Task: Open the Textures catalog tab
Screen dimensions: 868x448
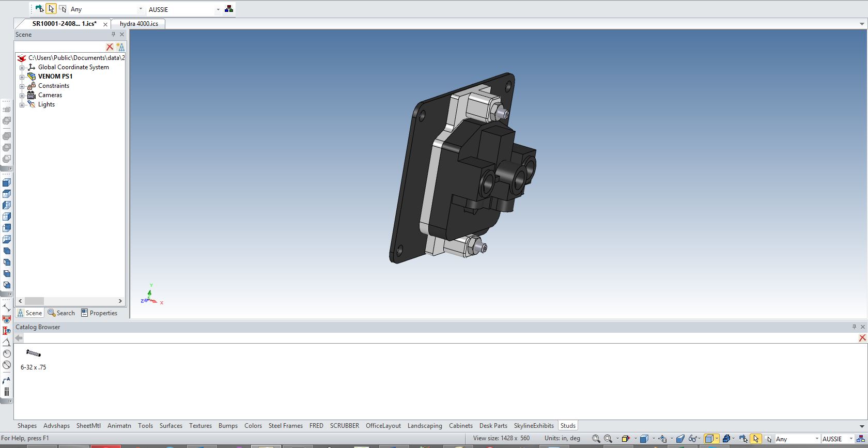Action: point(200,426)
